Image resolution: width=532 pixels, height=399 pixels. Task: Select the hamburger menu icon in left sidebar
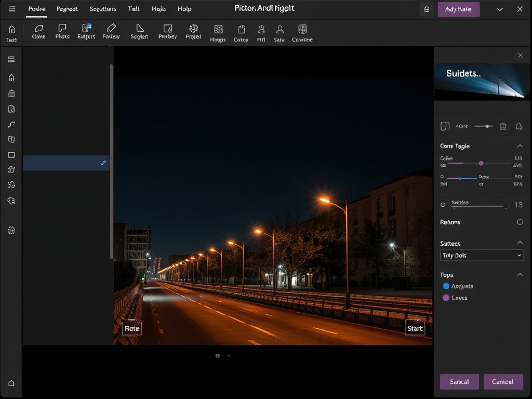11,59
